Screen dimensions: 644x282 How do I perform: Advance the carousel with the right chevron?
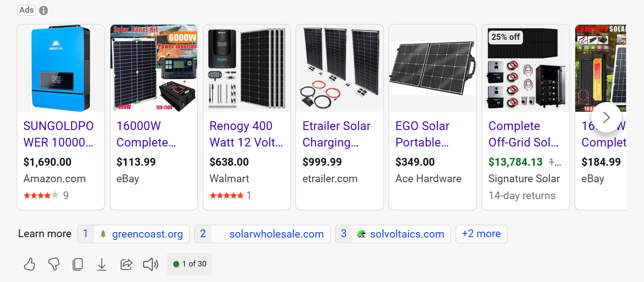pyautogui.click(x=606, y=117)
